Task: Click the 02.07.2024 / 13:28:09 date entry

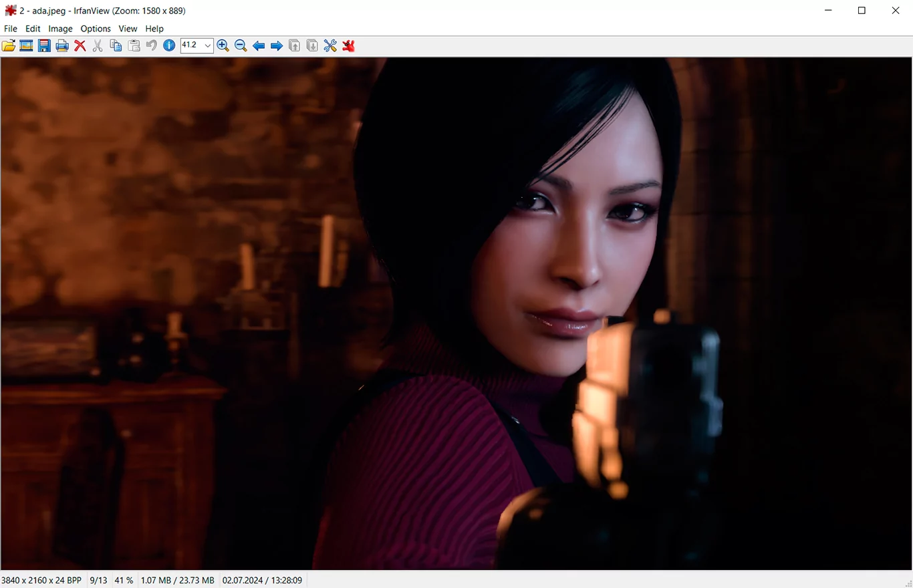Action: (262, 580)
